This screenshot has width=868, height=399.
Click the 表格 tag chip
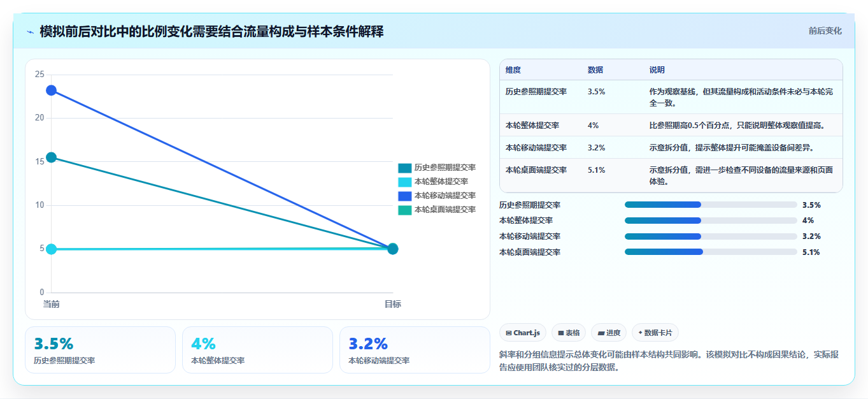(569, 333)
